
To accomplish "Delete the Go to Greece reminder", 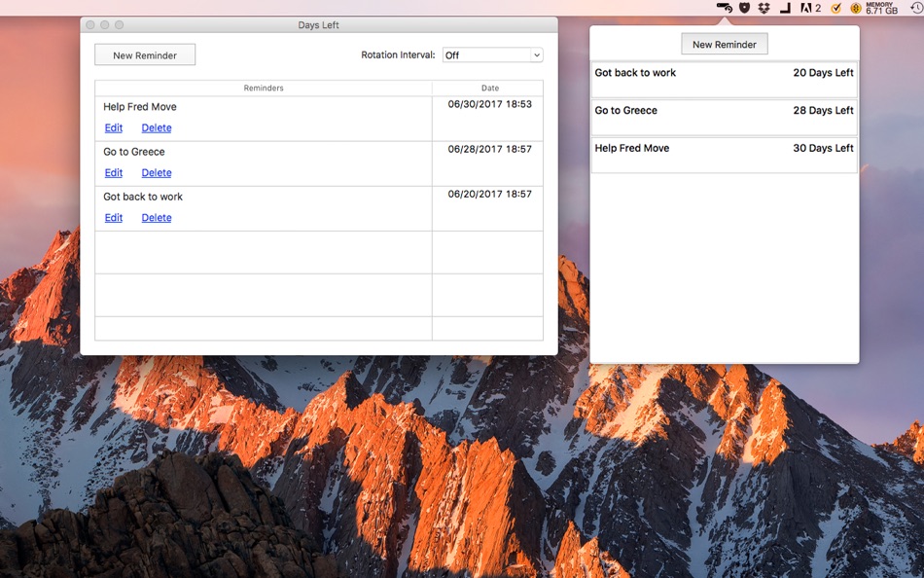I will click(157, 173).
